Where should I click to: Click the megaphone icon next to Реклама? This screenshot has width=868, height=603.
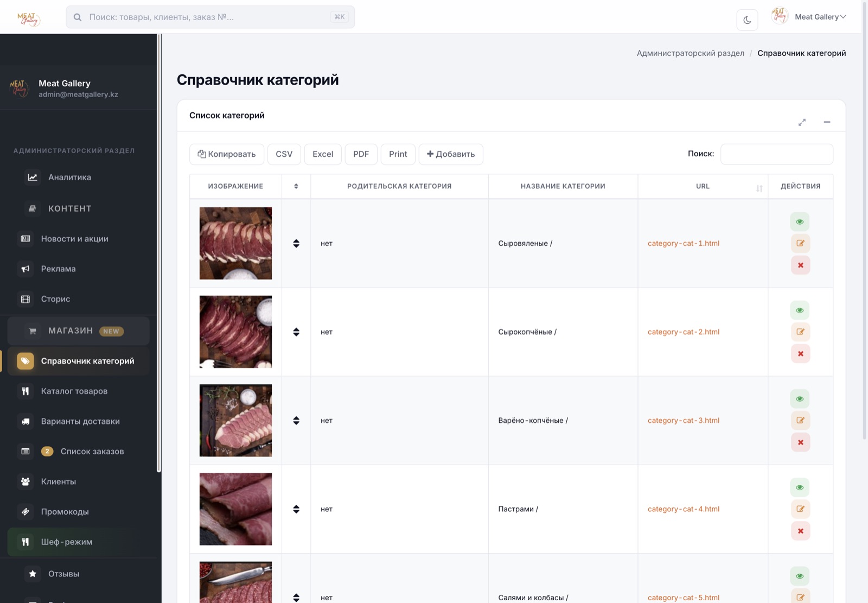pyautogui.click(x=25, y=269)
